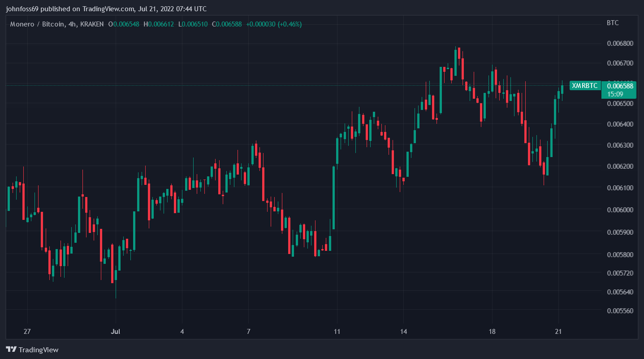The image size is (644, 359).
Task: Click the 14 date label on time axis
Action: click(x=403, y=332)
